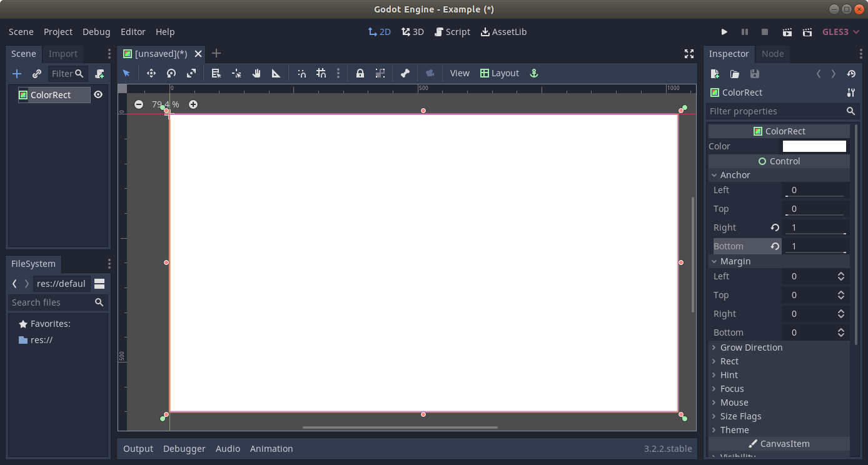
Task: Open skeleton options bone icon
Action: click(405, 73)
